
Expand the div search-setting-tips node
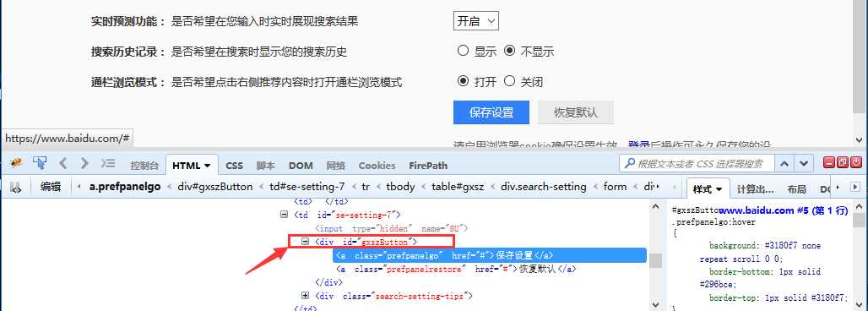tap(305, 296)
